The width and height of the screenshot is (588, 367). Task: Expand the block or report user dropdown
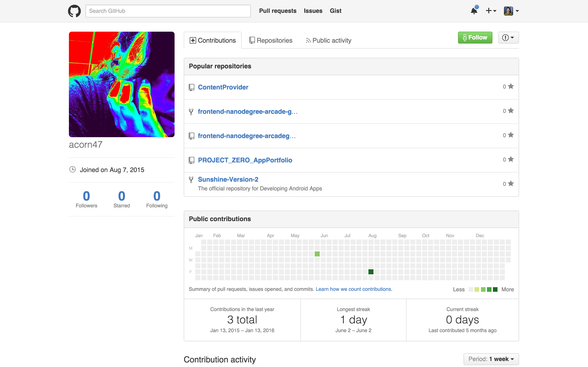508,38
